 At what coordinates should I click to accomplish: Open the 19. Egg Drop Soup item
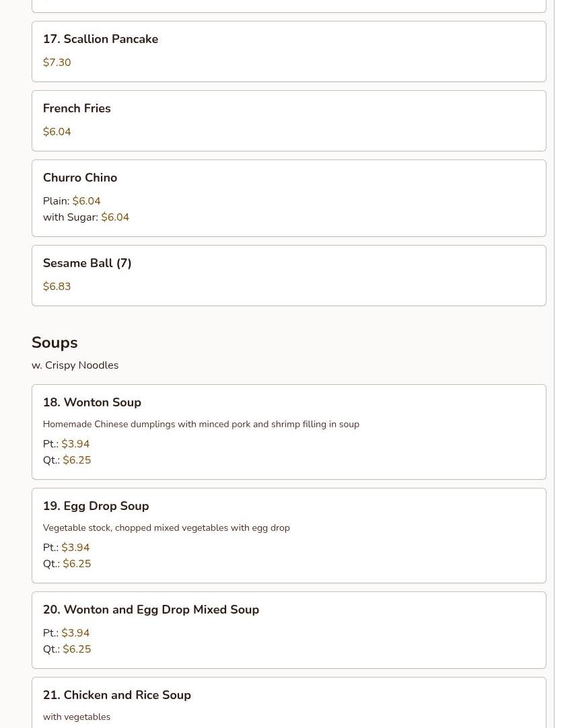(x=96, y=507)
